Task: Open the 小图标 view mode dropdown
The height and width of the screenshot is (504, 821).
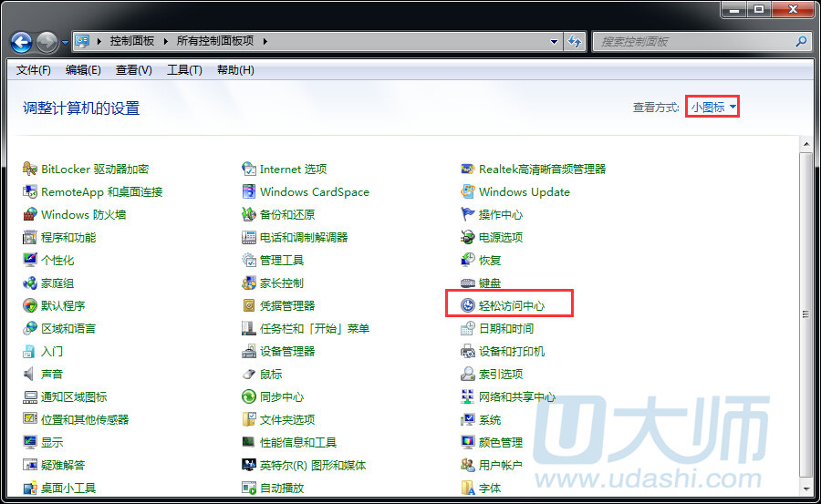Action: (x=713, y=107)
